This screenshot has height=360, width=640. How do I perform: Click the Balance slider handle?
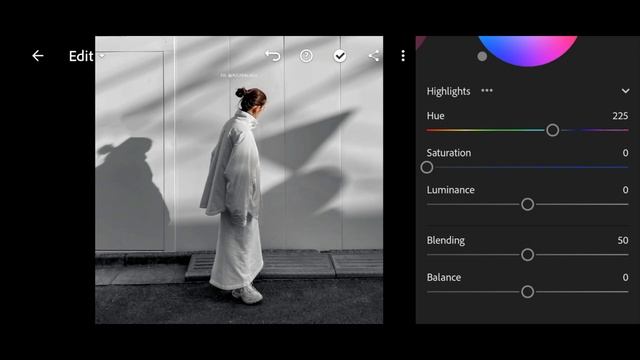(527, 292)
